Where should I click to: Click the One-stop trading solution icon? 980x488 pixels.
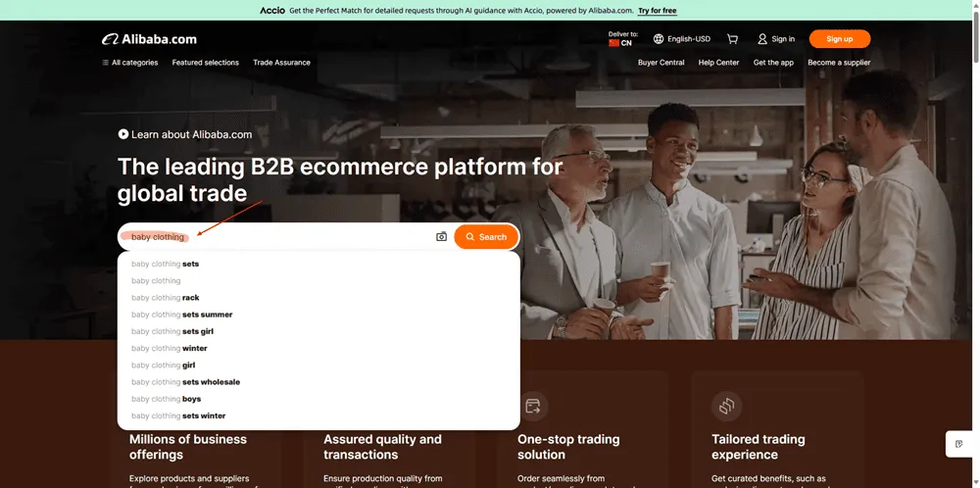tap(532, 407)
